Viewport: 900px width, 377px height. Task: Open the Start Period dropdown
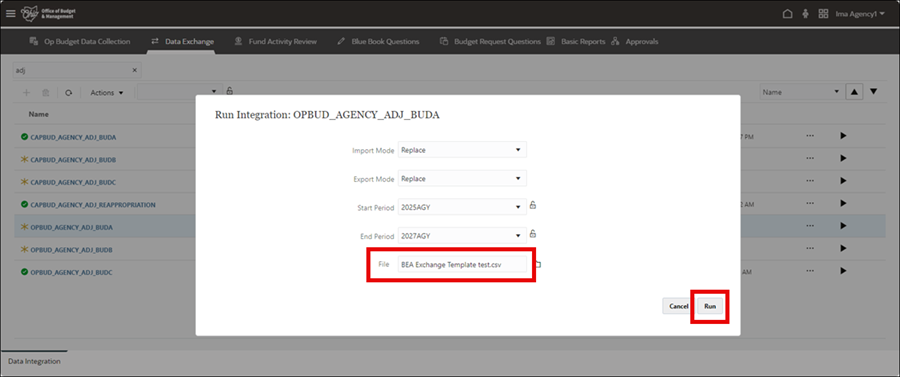[x=462, y=207]
